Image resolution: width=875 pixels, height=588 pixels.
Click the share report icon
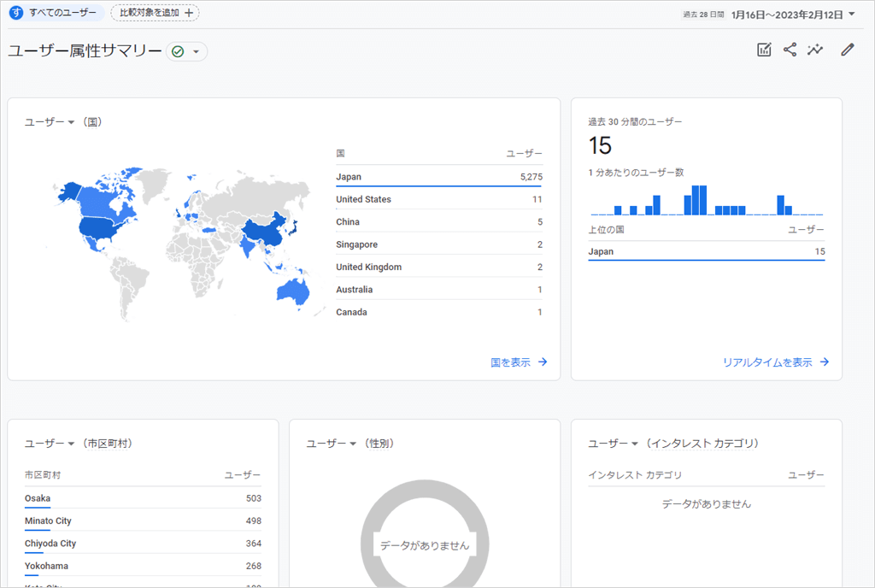click(x=790, y=50)
